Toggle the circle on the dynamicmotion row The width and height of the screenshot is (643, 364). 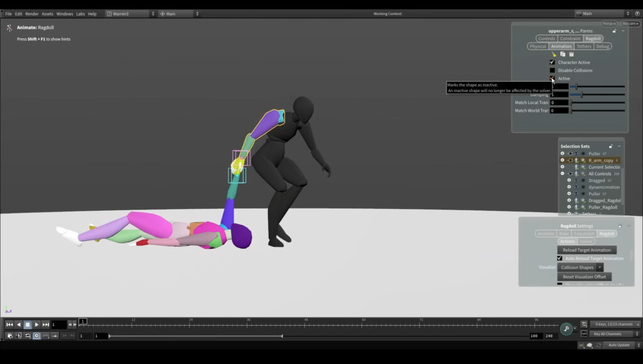click(x=569, y=187)
